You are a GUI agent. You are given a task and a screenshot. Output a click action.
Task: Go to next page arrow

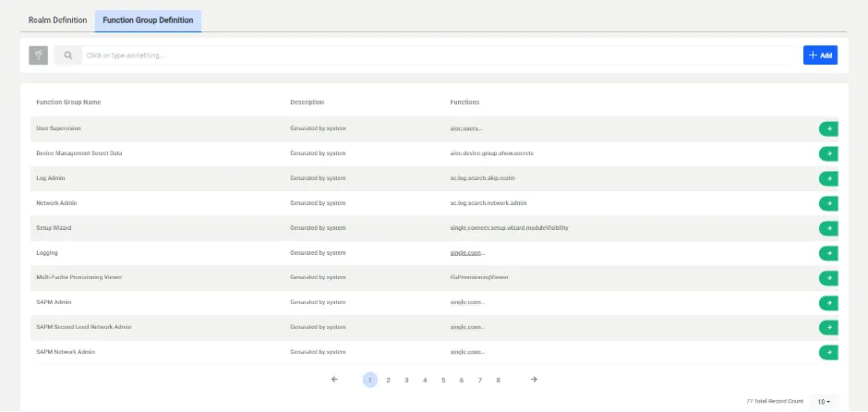click(534, 380)
